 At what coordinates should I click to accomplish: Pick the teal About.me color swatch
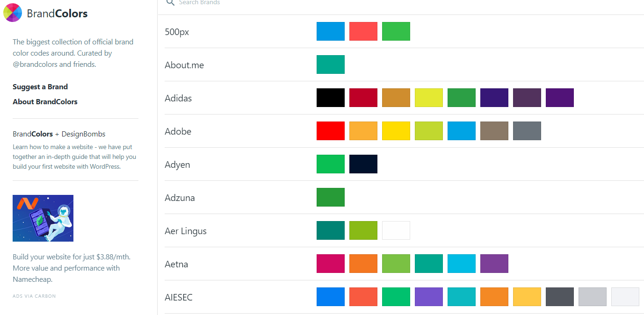331,64
